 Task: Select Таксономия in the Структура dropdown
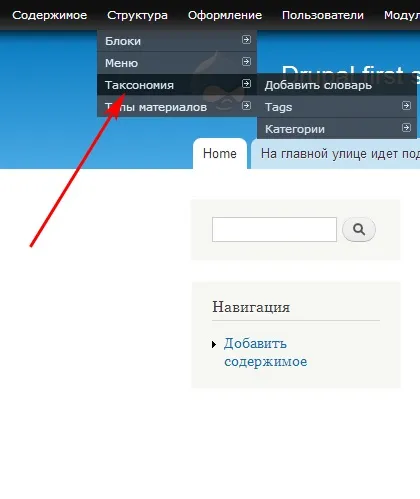[x=177, y=85]
